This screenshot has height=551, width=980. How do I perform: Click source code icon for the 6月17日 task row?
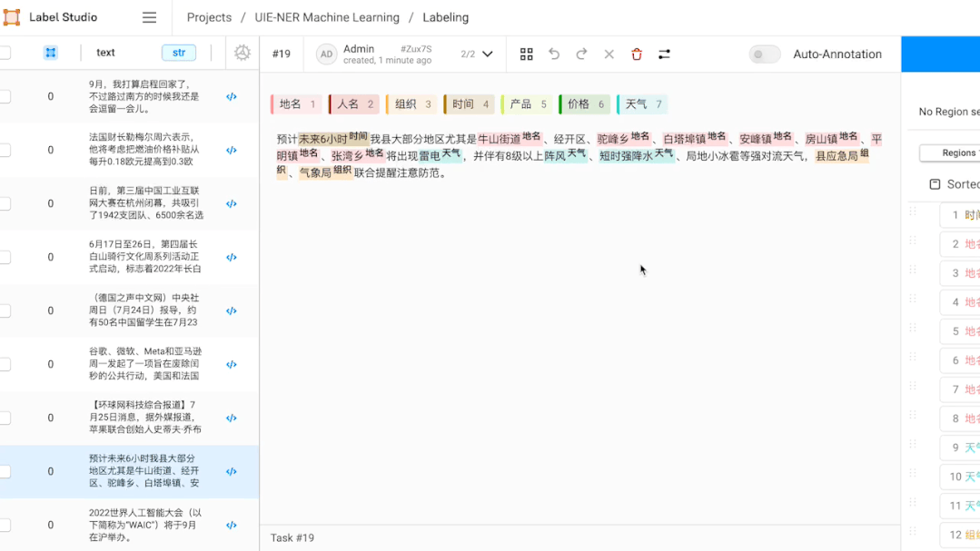[x=232, y=258]
